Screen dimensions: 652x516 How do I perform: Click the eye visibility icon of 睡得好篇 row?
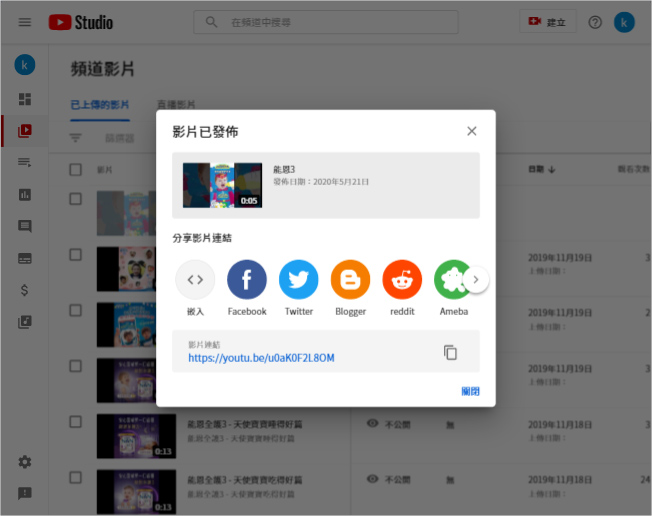[373, 423]
